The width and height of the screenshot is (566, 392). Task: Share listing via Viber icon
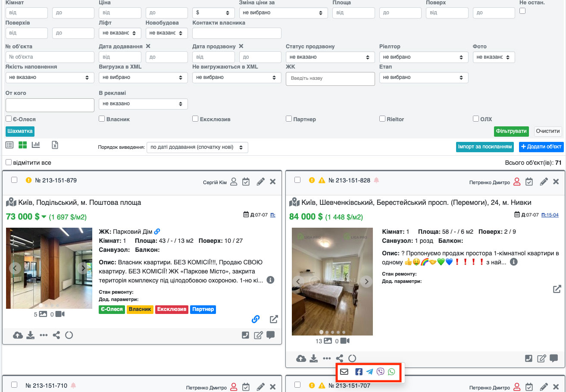[380, 372]
